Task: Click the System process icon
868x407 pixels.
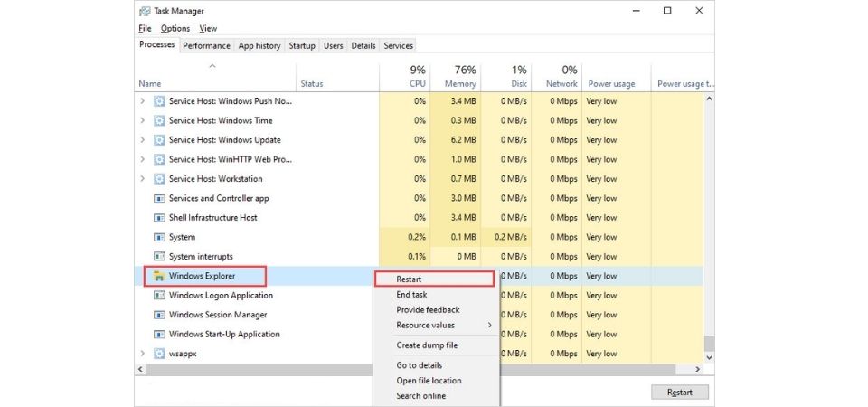Action: tap(159, 237)
